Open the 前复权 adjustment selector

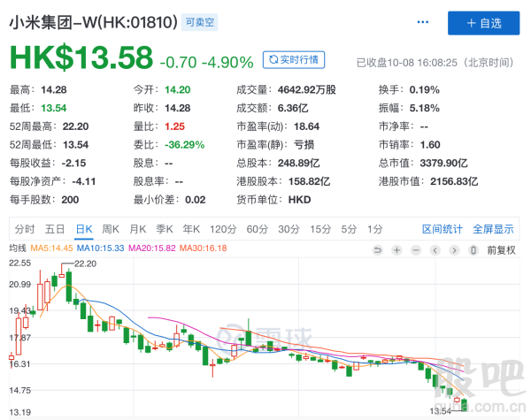[501, 250]
